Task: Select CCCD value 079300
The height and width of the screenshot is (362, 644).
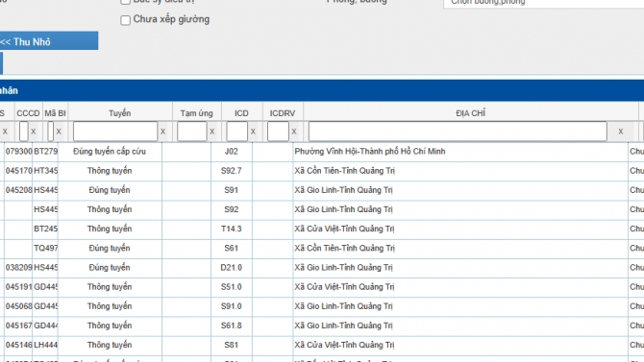Action: coord(18,152)
